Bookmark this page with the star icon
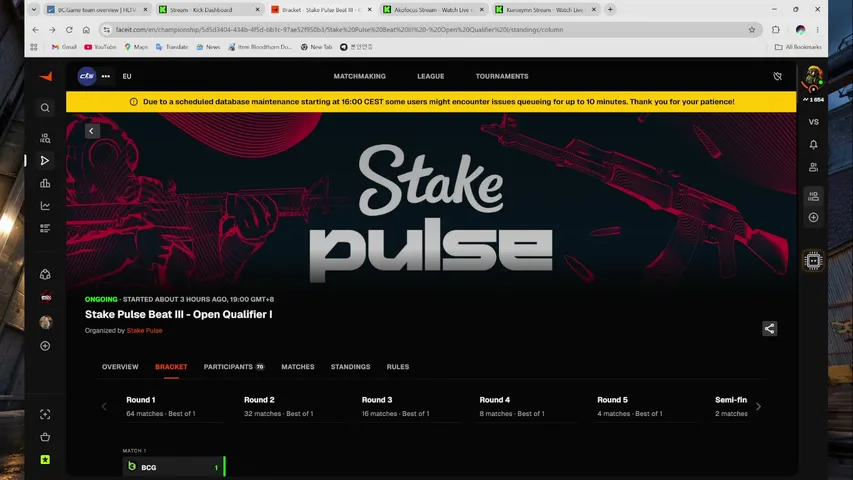This screenshot has width=853, height=480. coord(752,30)
